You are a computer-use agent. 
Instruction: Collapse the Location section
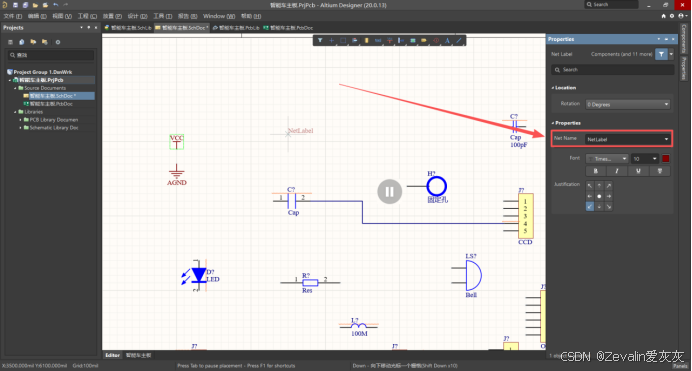553,88
